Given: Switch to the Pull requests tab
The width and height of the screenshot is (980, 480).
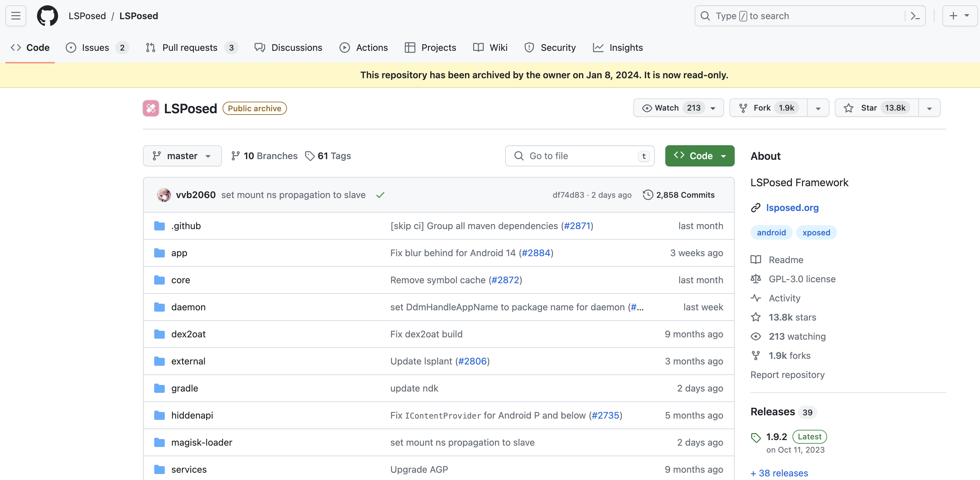Looking at the screenshot, I should 190,48.
